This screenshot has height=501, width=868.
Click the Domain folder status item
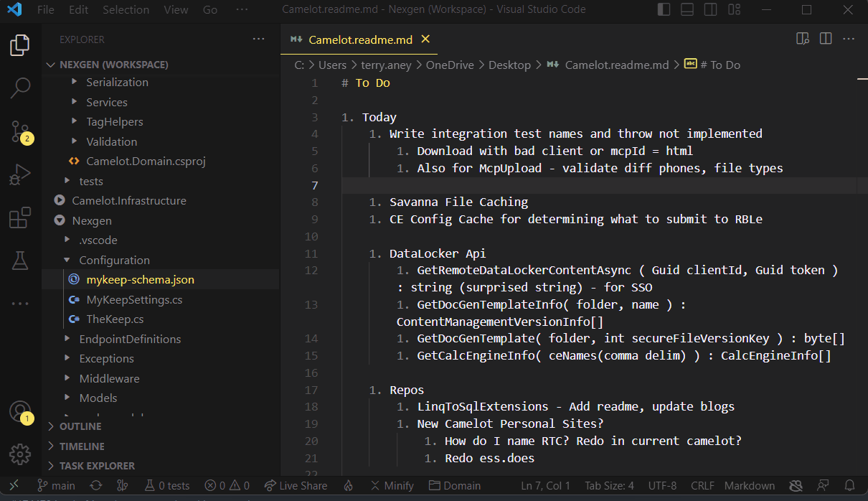tap(455, 486)
